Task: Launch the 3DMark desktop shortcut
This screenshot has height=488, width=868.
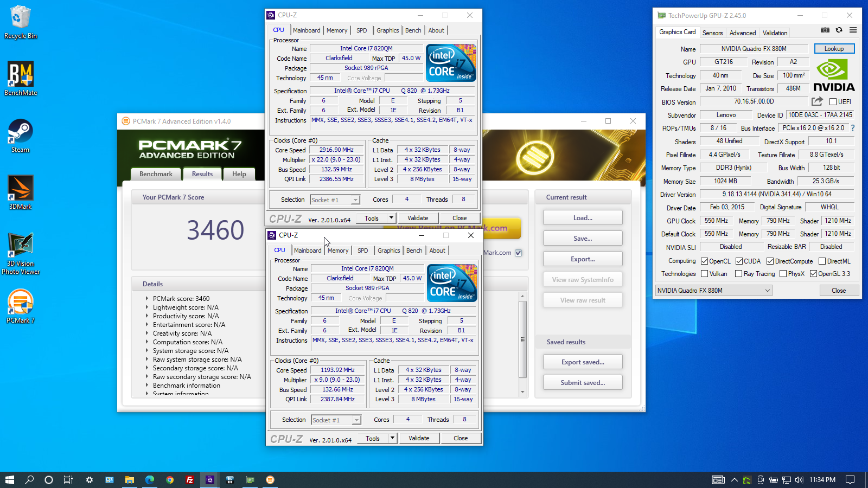Action: [21, 192]
